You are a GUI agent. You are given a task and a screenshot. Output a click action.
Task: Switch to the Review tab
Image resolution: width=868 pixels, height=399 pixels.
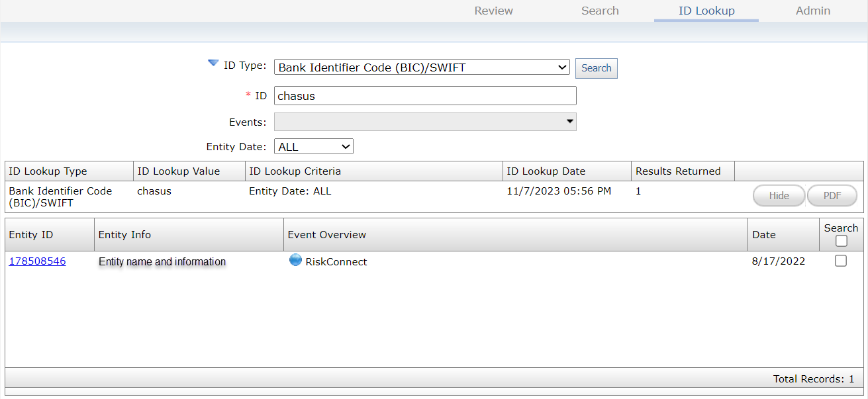494,11
